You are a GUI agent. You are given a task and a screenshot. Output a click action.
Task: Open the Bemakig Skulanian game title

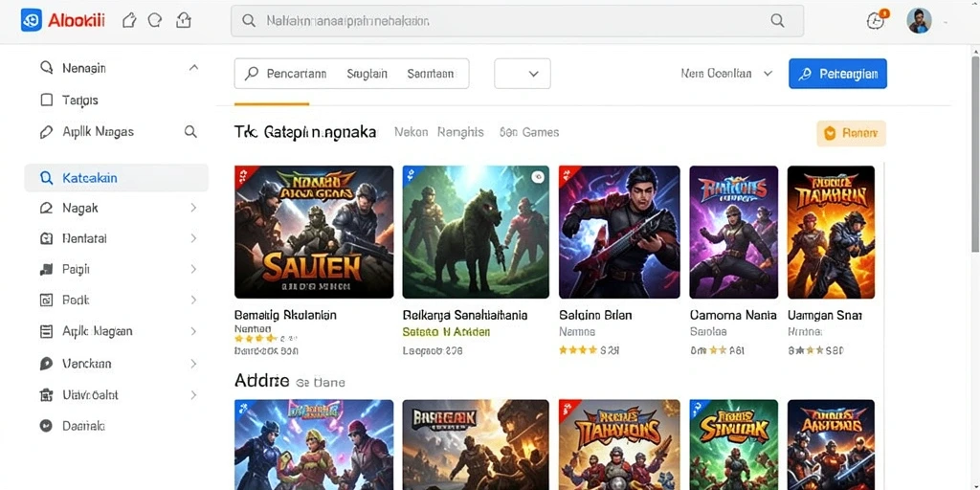[285, 315]
